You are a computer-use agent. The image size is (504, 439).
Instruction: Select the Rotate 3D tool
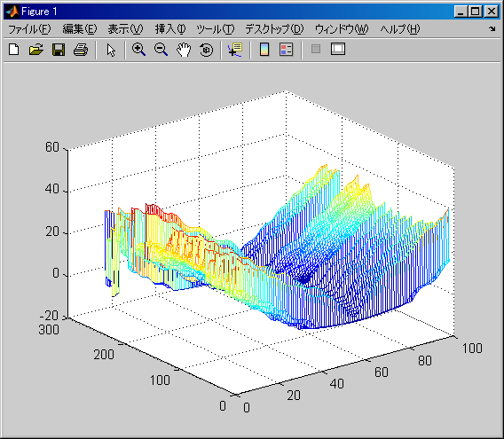(x=206, y=50)
